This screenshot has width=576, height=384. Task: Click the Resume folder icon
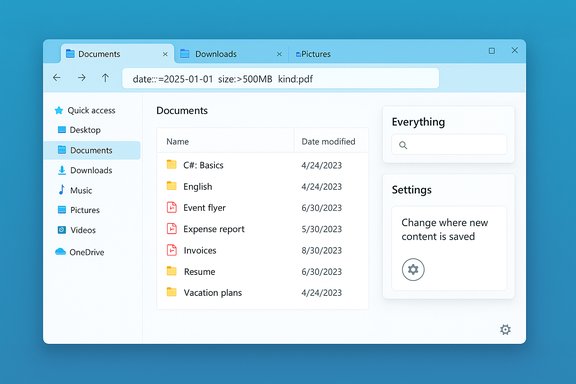[172, 271]
